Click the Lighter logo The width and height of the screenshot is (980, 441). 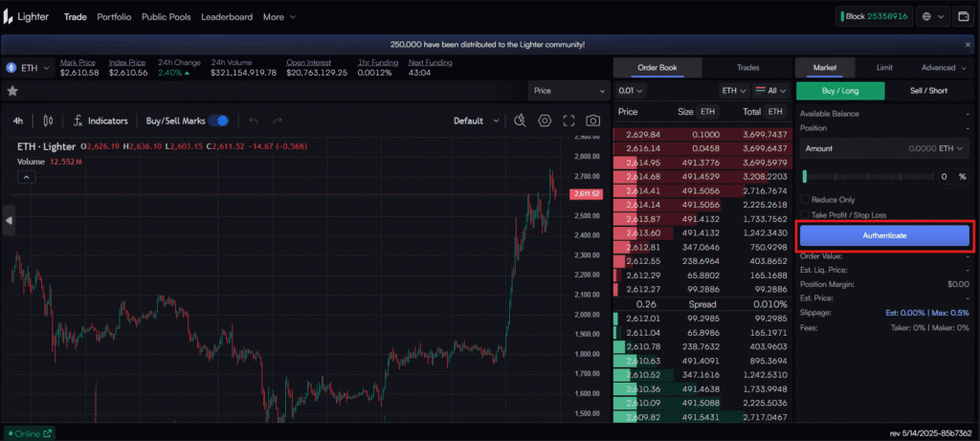click(26, 17)
